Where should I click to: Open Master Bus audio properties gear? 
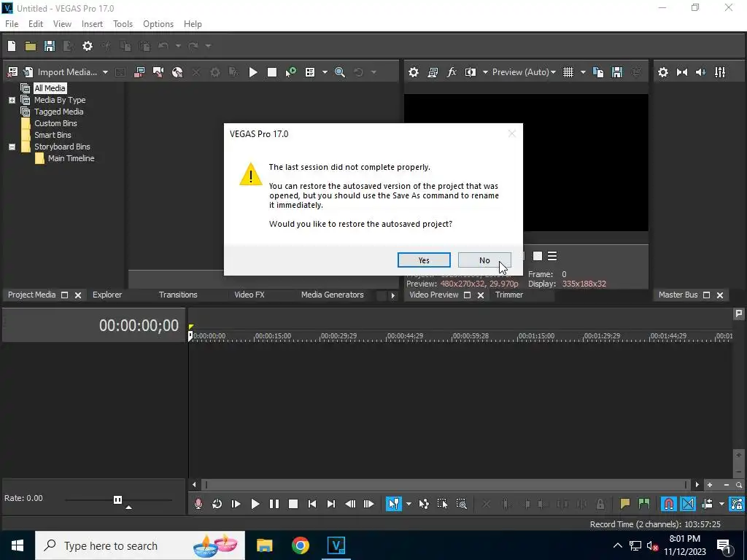pyautogui.click(x=662, y=72)
